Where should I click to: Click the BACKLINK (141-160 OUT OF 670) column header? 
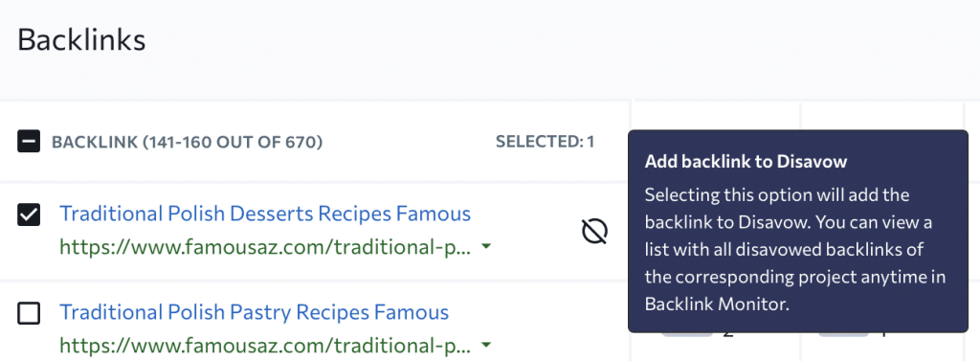click(187, 143)
